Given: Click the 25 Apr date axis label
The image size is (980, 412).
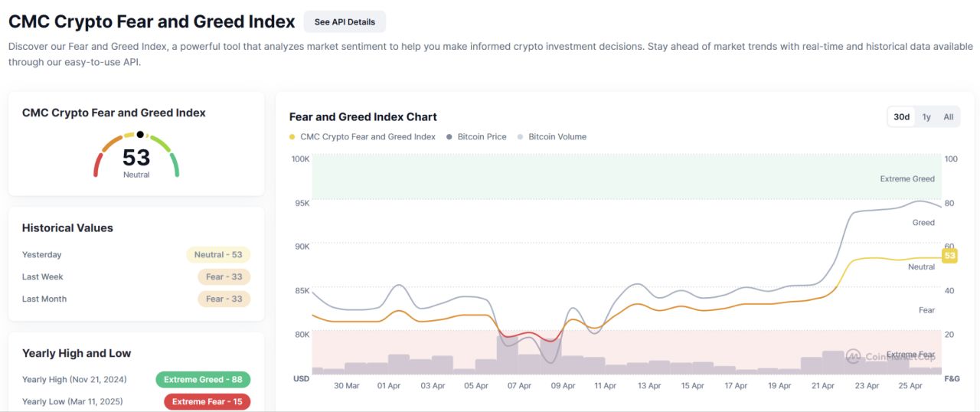Looking at the screenshot, I should pyautogui.click(x=910, y=386).
